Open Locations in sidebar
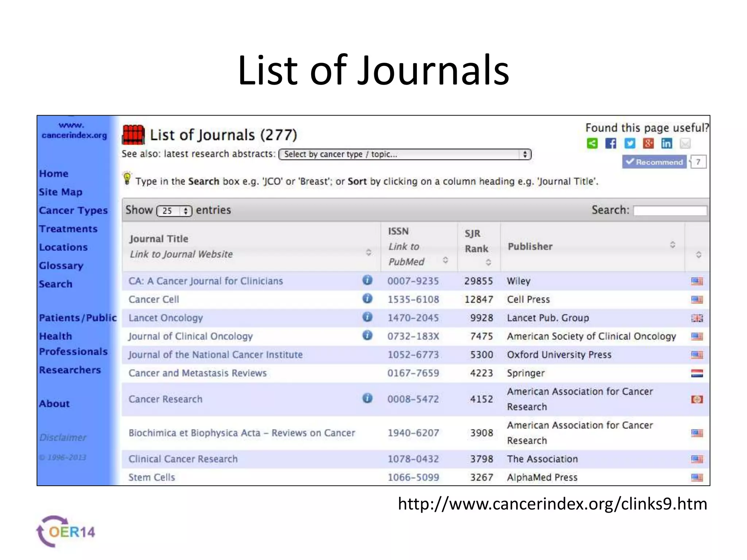The image size is (747, 560). 63,247
